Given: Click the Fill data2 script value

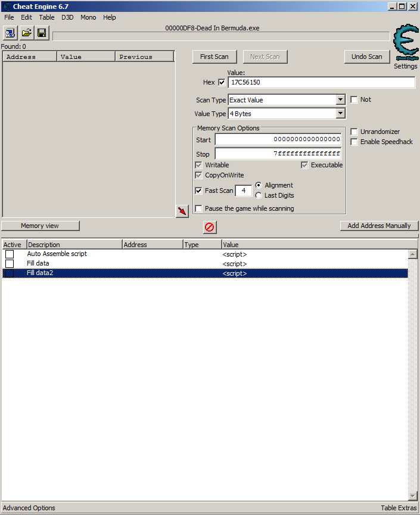Looking at the screenshot, I should 235,273.
